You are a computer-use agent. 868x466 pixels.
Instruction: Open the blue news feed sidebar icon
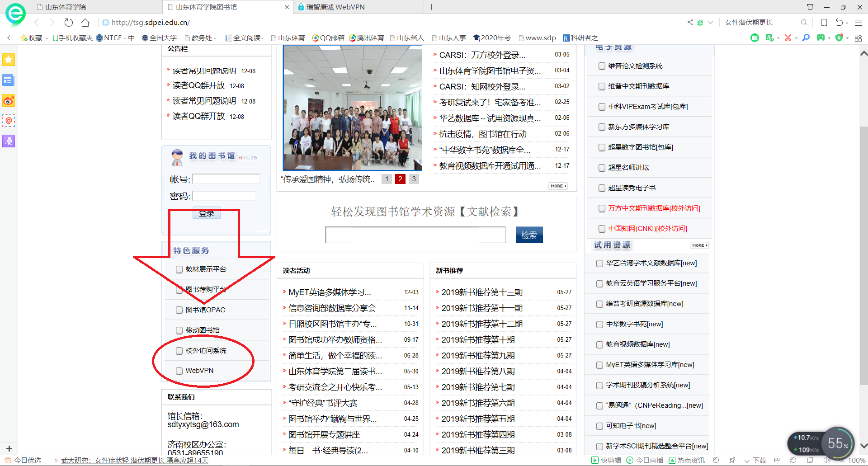[9, 80]
